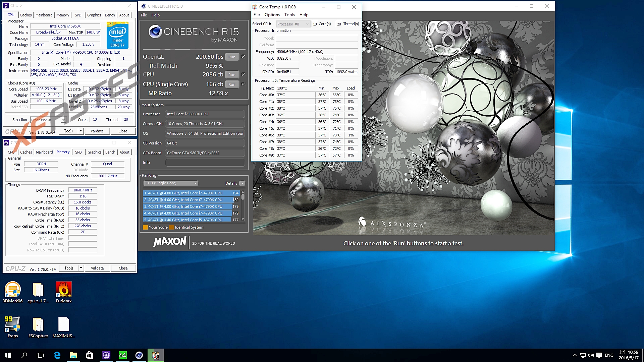This screenshot has height=362, width=644.
Task: Run the CPU benchmark
Action: click(x=232, y=75)
